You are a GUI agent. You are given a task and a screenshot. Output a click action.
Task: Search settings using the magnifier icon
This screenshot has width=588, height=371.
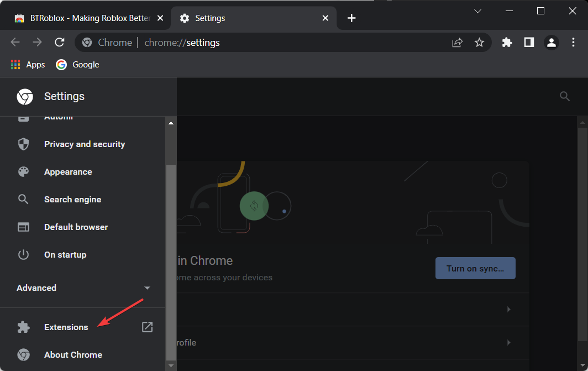[564, 96]
